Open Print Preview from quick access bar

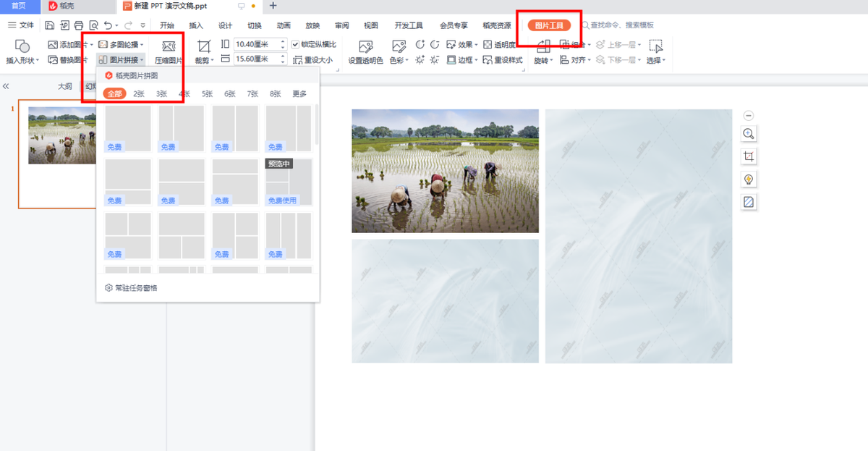point(93,25)
